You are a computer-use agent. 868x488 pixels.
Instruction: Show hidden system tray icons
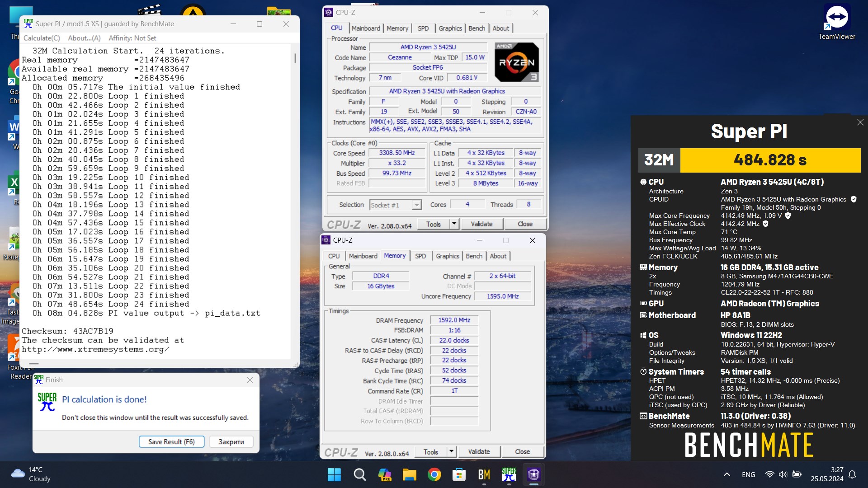pos(726,474)
